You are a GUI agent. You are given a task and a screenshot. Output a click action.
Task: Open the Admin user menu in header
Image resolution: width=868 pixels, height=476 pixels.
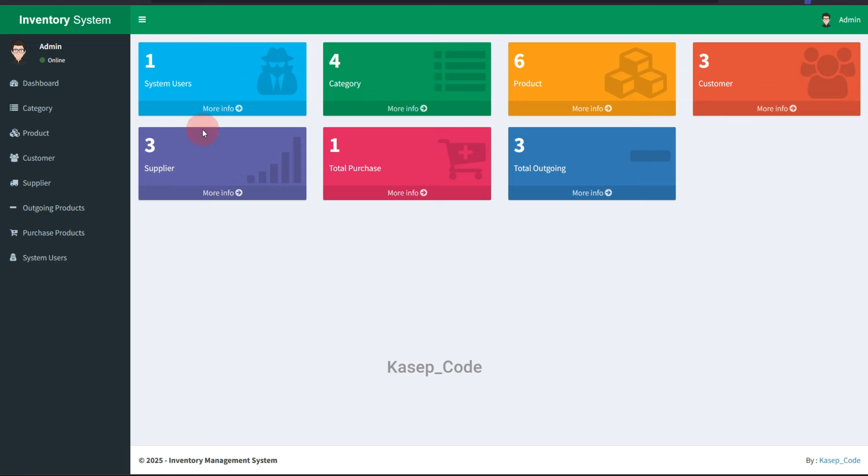click(841, 20)
